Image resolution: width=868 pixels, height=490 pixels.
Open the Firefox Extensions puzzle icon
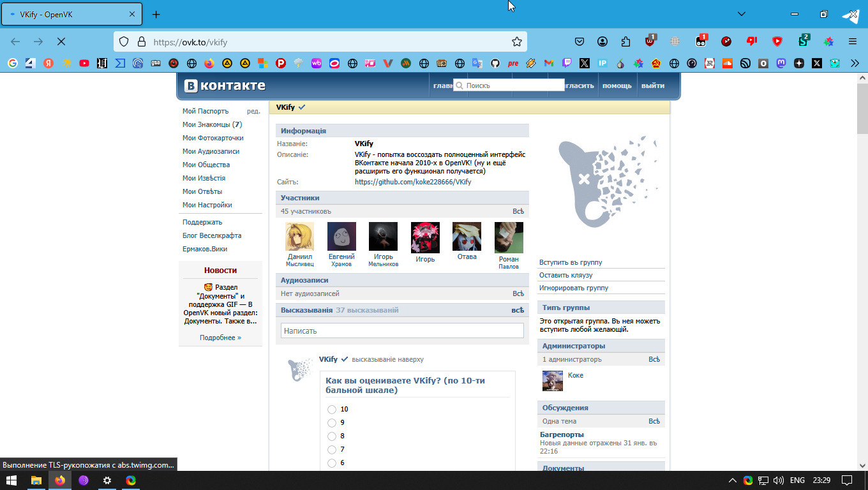click(x=625, y=41)
